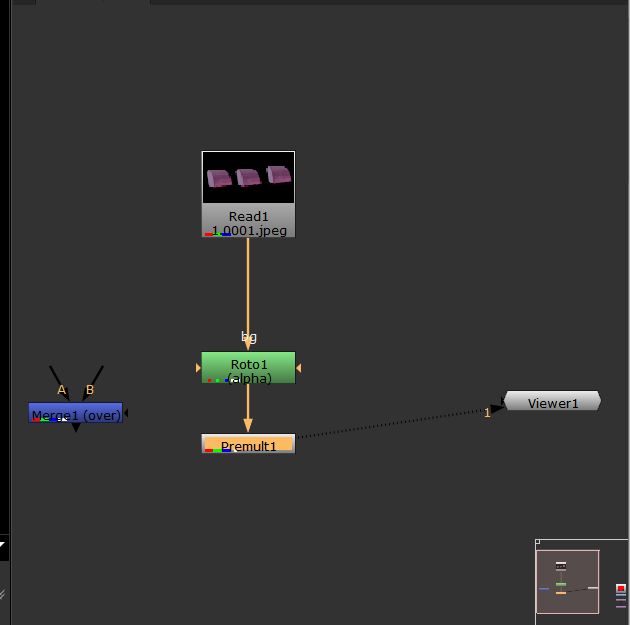Select the Viewer1 node
The image size is (630, 625).
(x=552, y=401)
